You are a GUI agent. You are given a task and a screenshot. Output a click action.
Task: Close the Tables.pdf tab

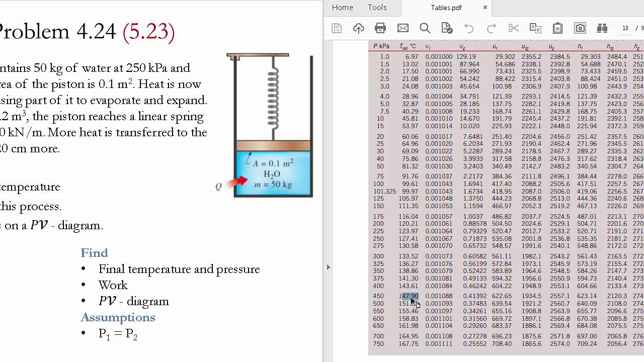pos(485,8)
